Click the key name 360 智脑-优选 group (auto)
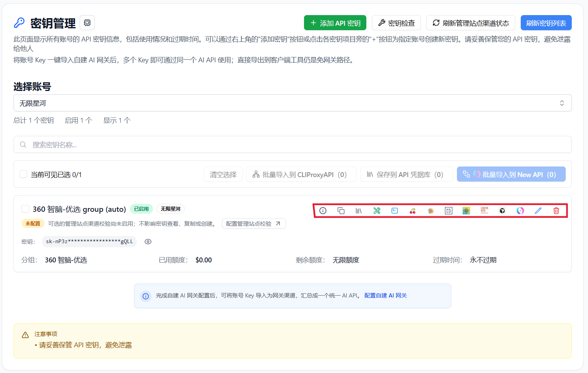The width and height of the screenshot is (588, 373). click(79, 209)
